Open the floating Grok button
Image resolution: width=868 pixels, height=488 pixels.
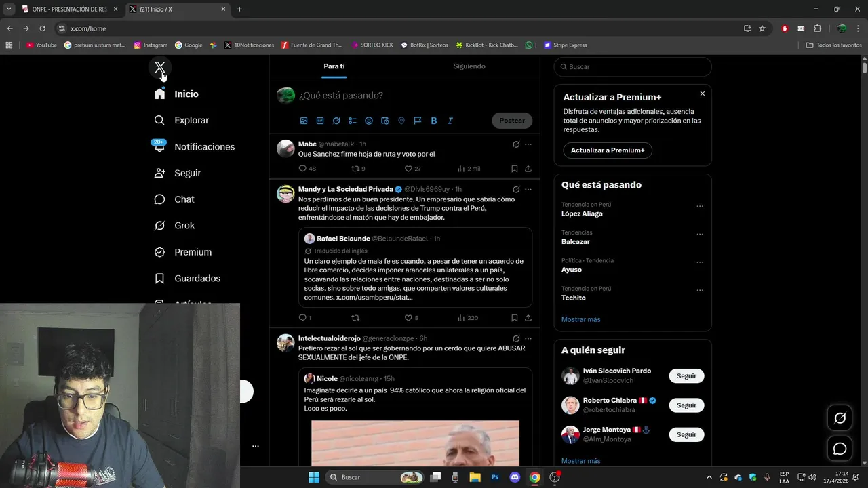(x=840, y=418)
